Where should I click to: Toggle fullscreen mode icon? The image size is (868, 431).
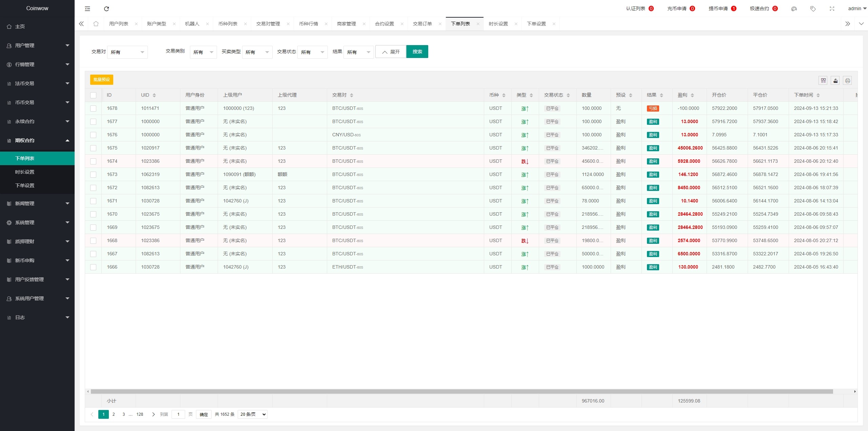point(832,9)
